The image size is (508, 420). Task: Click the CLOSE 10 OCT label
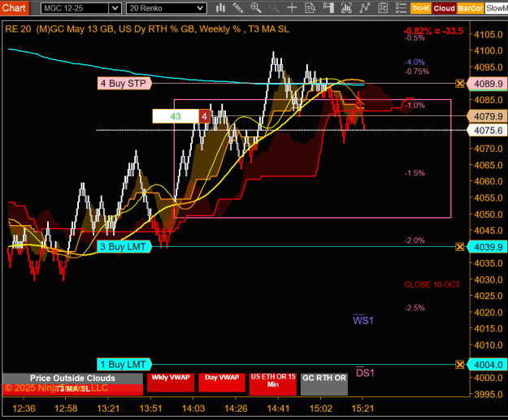(x=432, y=284)
